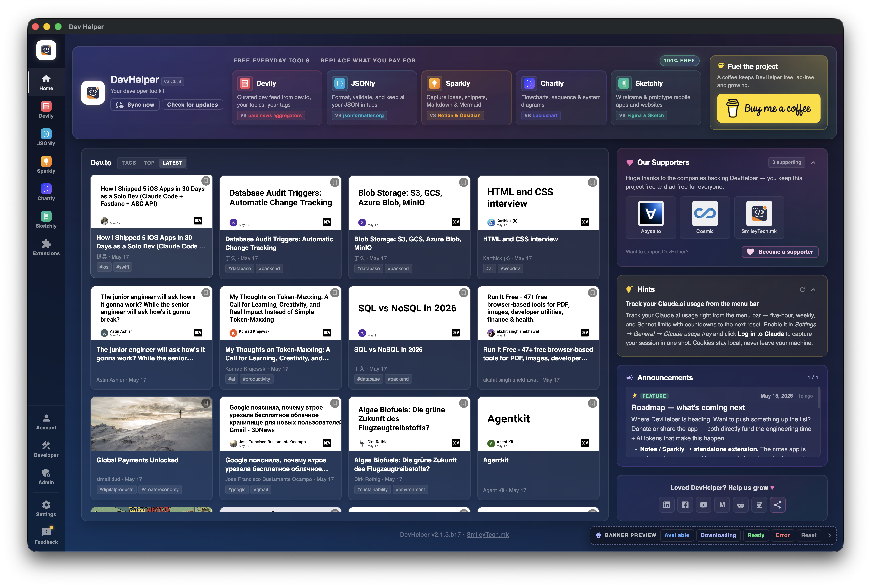Bookmark the Token-Maxxing article
This screenshot has width=871, height=588.
(x=335, y=293)
